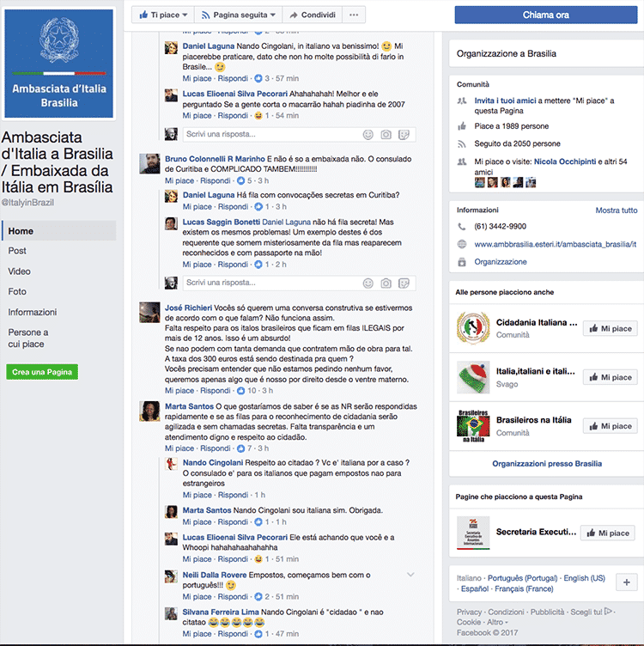Open the Privacy footer link
This screenshot has height=646, width=644.
[469, 612]
